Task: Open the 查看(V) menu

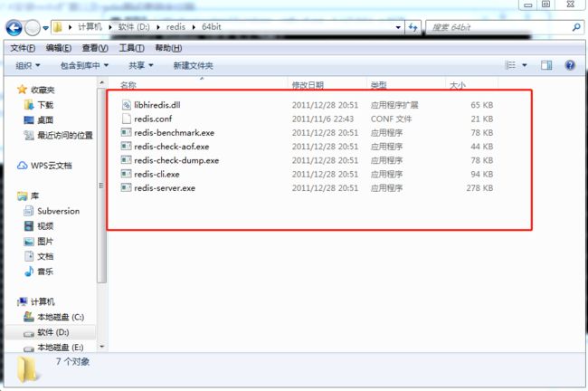Action: click(95, 48)
